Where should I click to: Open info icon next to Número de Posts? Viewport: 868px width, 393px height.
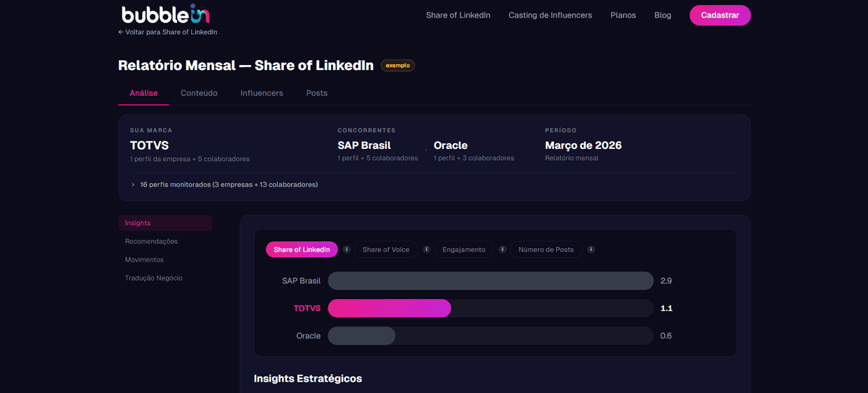click(591, 250)
